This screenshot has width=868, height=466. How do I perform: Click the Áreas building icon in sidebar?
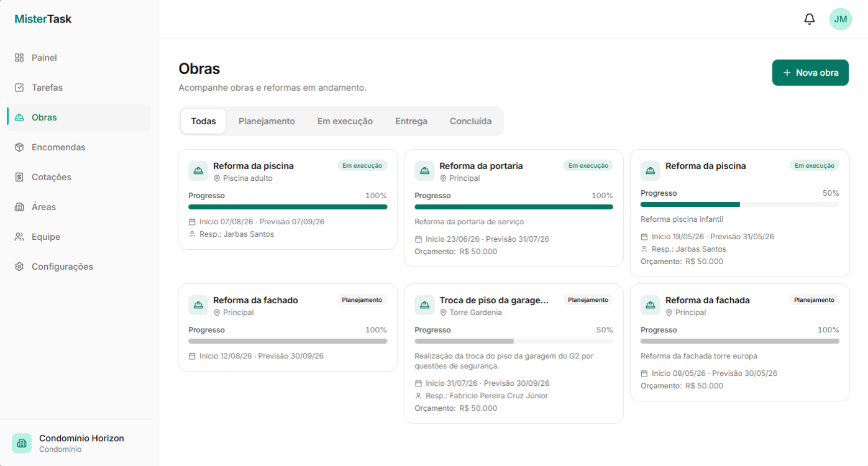[x=19, y=207]
